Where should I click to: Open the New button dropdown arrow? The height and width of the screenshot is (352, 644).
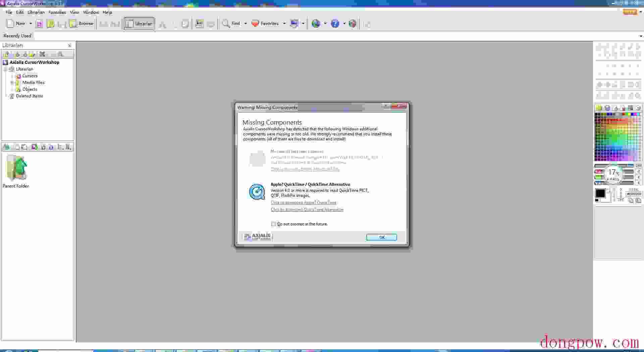(x=31, y=24)
